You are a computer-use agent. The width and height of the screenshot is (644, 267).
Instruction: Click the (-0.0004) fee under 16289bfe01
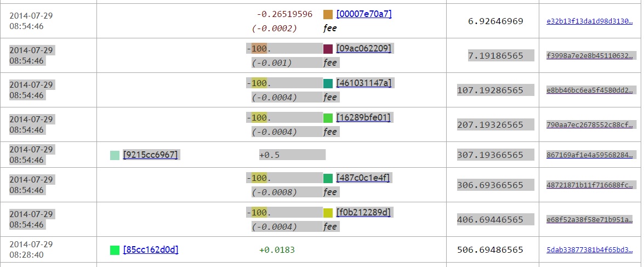coord(275,132)
